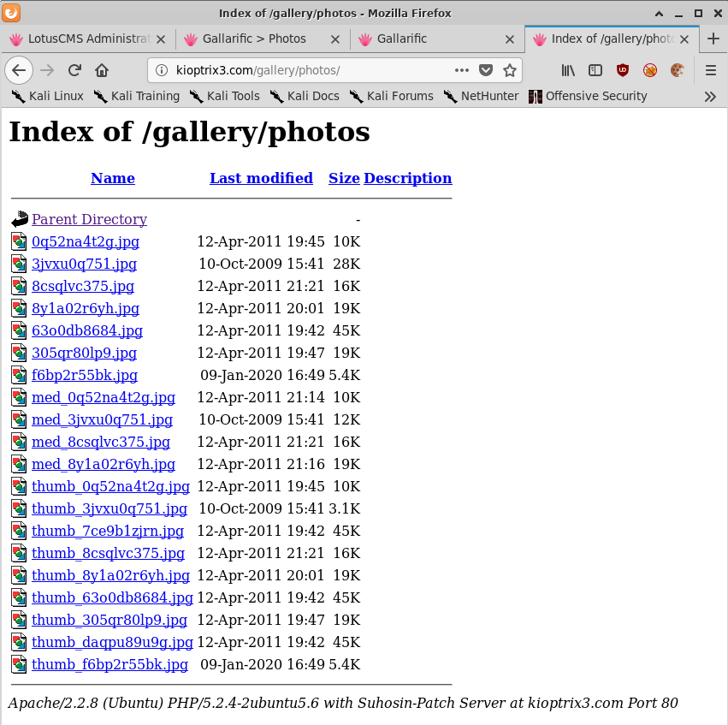Open a new browser tab
The height and width of the screenshot is (725, 728).
coord(713,39)
